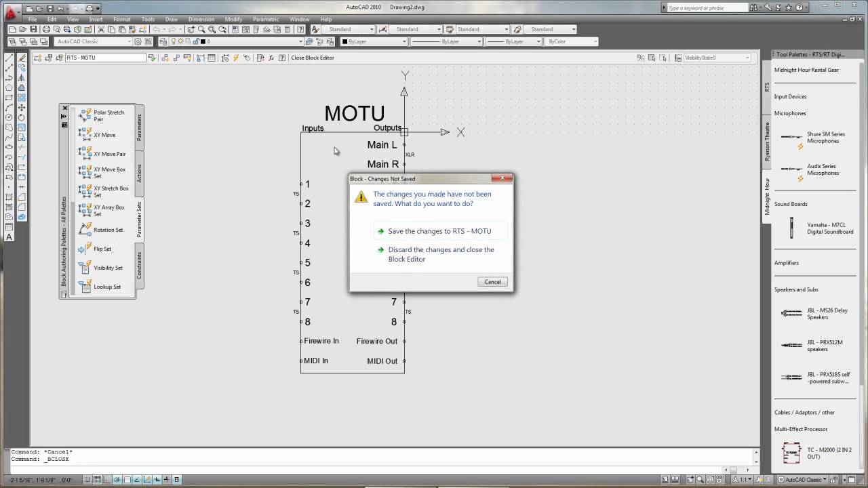The height and width of the screenshot is (488, 868).
Task: Open the Ryerson Theatre palette tab
Action: pos(768,141)
